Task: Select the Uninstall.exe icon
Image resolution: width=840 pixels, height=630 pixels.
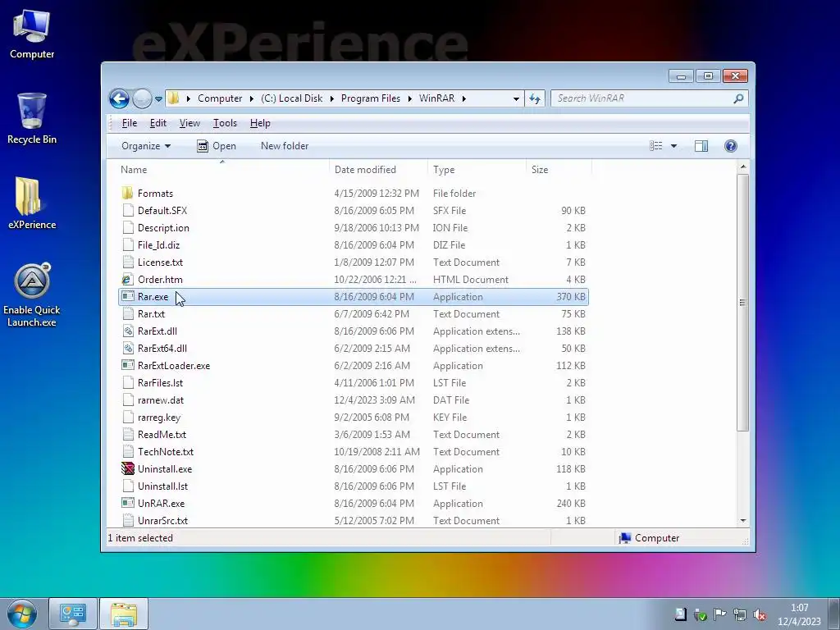Action: click(x=127, y=468)
